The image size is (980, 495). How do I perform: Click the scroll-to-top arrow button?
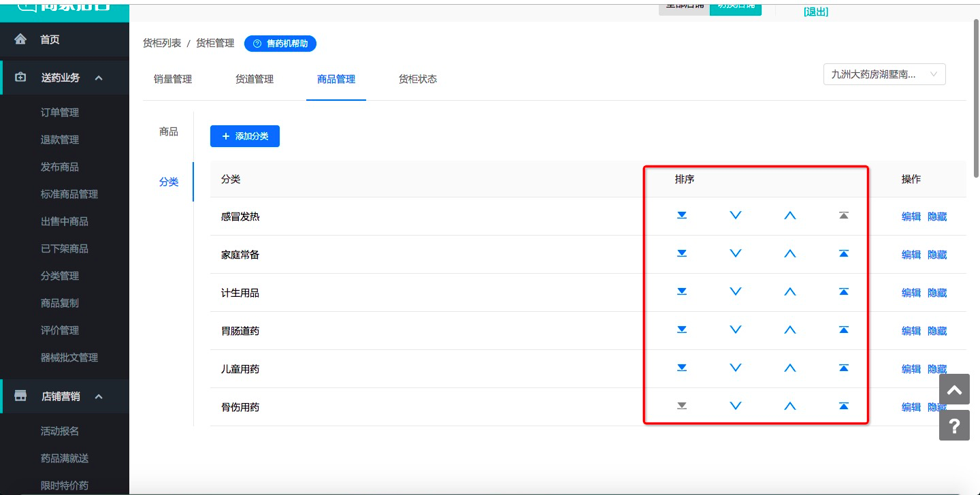954,390
